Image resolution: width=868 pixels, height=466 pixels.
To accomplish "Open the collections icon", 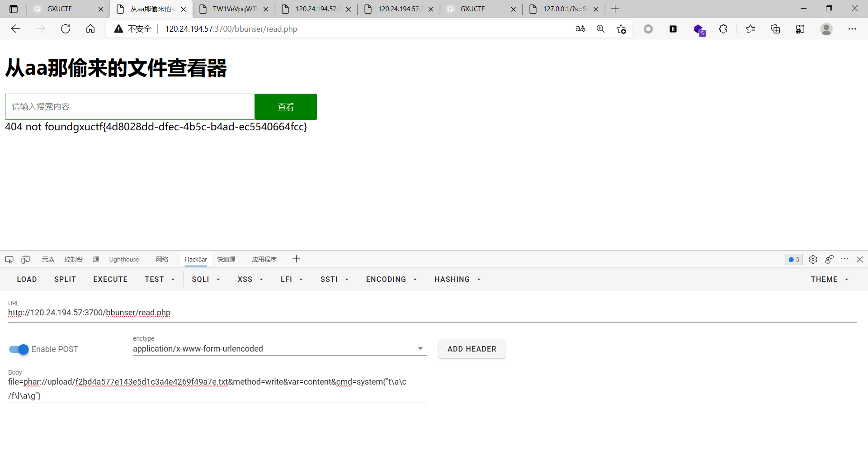I will click(x=775, y=29).
